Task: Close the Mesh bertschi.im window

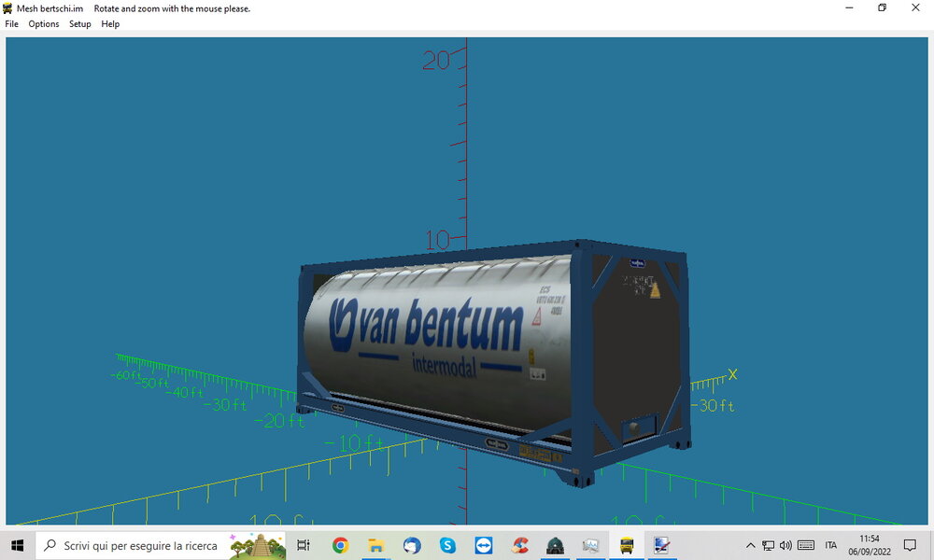Action: pos(915,7)
